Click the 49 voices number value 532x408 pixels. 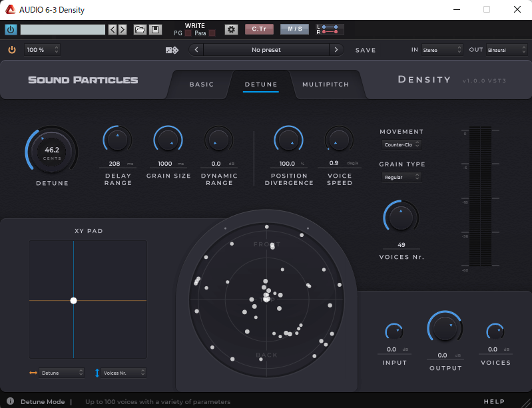tap(401, 245)
